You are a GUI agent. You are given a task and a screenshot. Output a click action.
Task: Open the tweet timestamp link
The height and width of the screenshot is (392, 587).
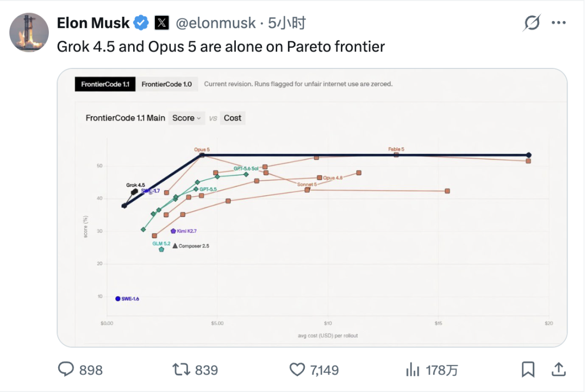287,23
